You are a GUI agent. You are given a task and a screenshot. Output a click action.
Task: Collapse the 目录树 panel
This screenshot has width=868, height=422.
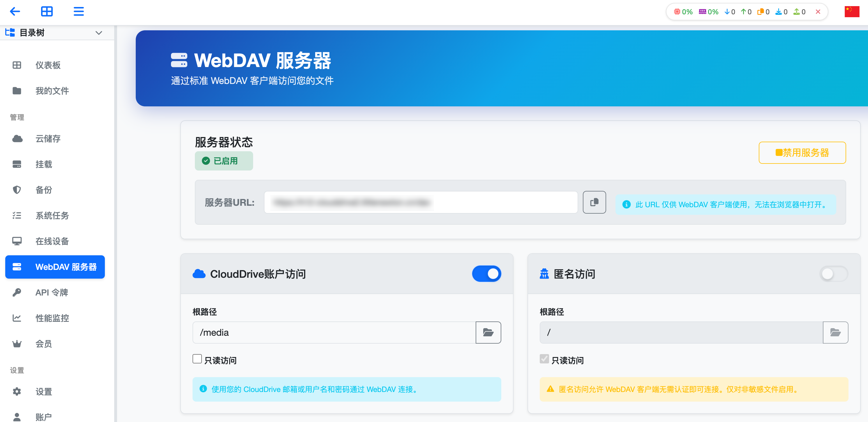pos(99,32)
